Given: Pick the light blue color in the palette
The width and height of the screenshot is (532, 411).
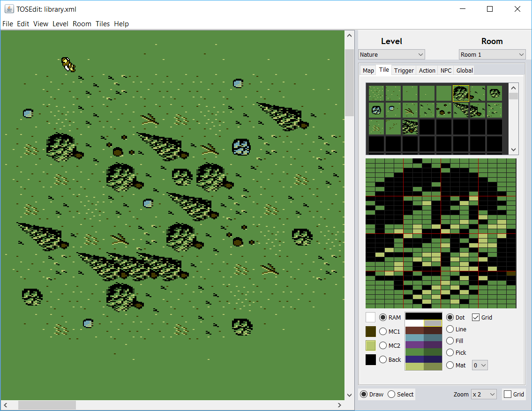Looking at the screenshot, I should (x=415, y=337).
